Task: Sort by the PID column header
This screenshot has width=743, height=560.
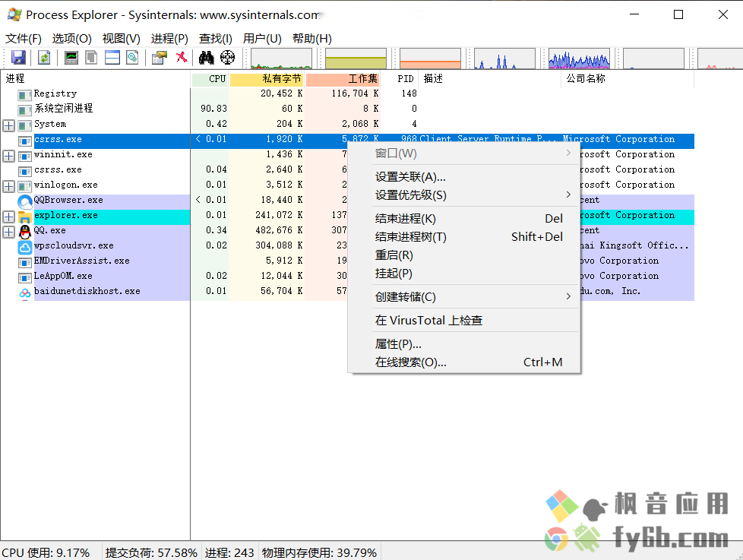Action: coord(400,79)
